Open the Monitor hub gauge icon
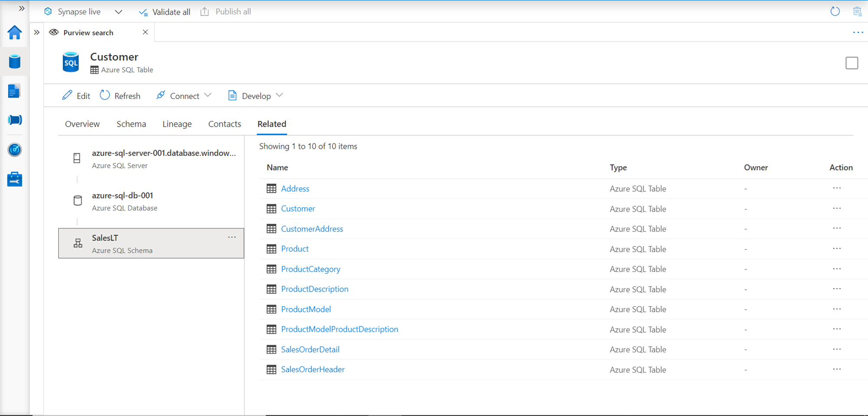The image size is (868, 416). 15,150
